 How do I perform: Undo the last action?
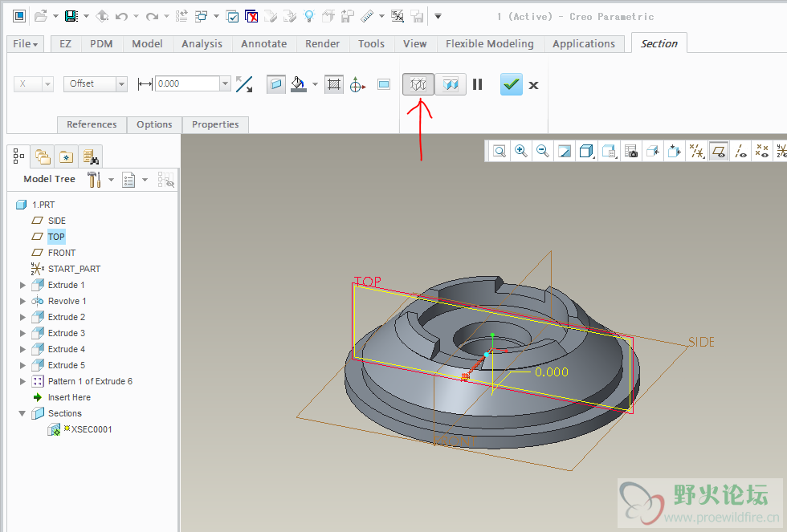[x=121, y=17]
